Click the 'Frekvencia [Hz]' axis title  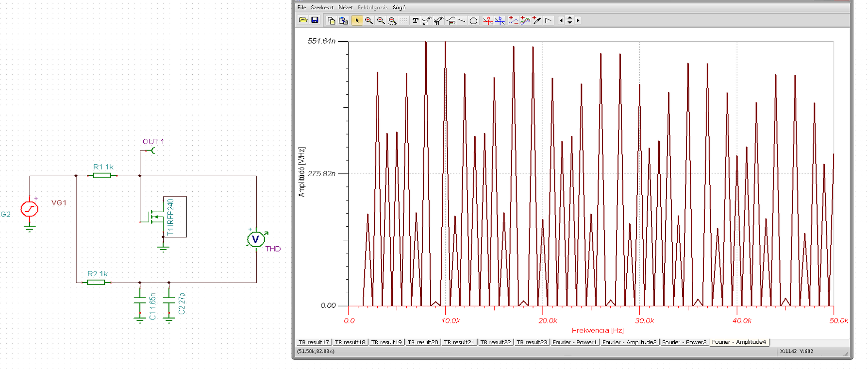coord(598,330)
